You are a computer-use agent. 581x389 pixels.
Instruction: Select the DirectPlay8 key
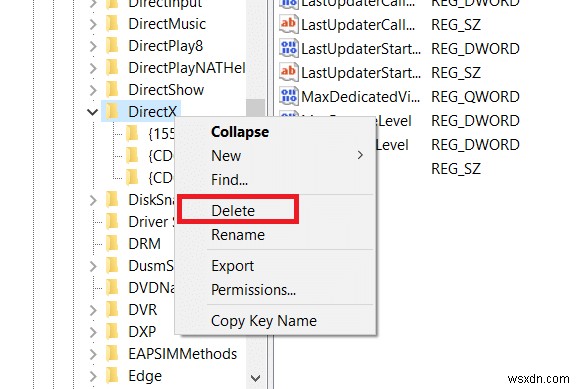coord(166,46)
